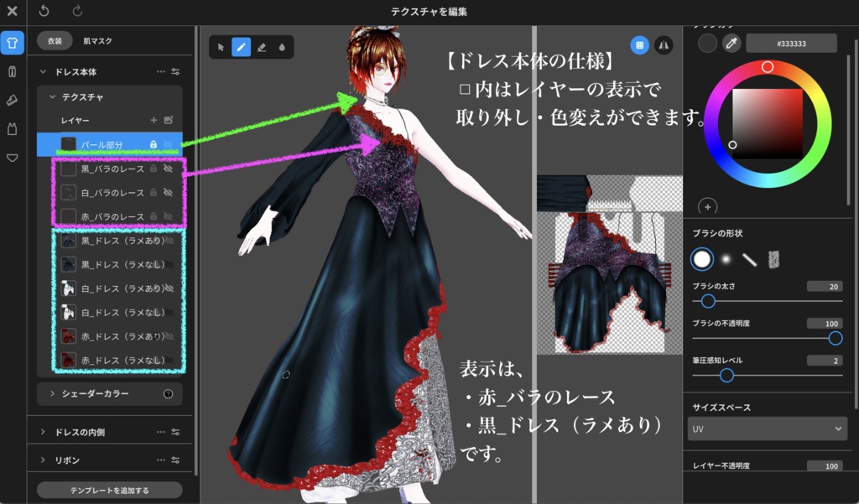Click the テンプレートを追加する button

(x=109, y=489)
